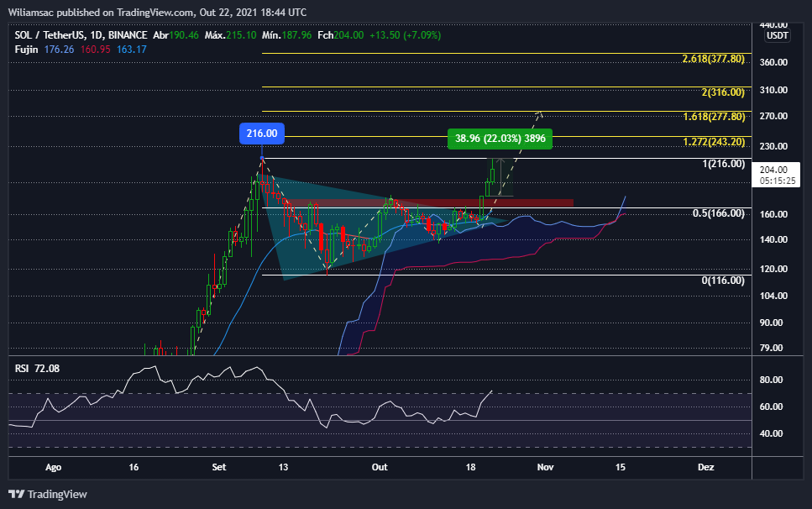The height and width of the screenshot is (509, 812).
Task: Click the 360.00 price axis label
Action: [773, 62]
